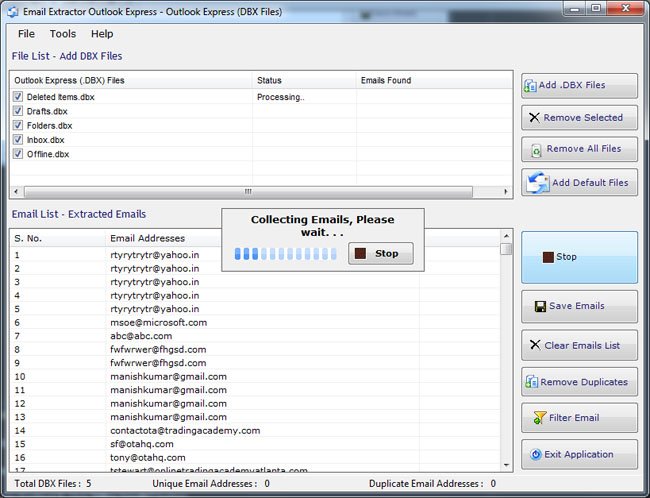Click the Remove Duplicates button text
This screenshot has height=498, width=650.
pos(584,382)
